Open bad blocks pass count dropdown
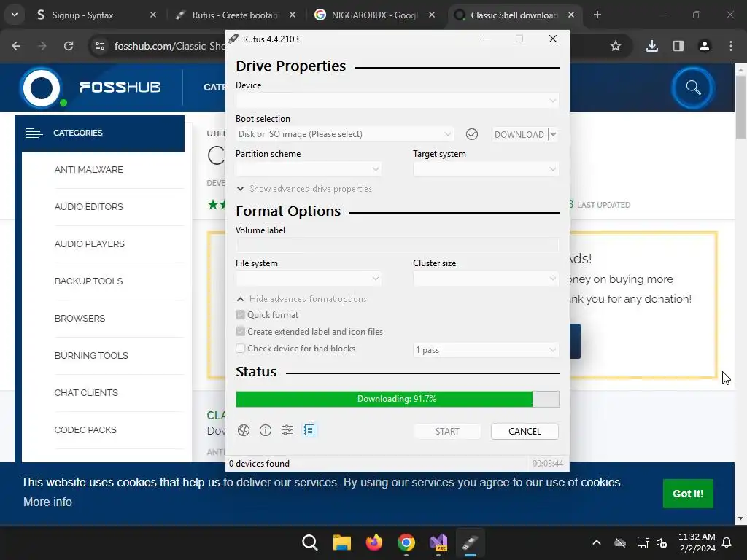The image size is (747, 560). 485,350
